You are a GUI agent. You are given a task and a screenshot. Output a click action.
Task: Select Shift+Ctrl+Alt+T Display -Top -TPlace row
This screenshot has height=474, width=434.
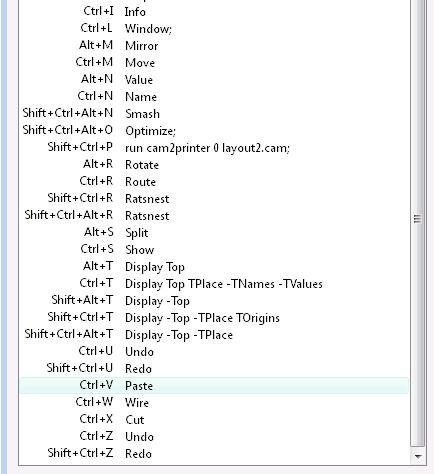(x=214, y=335)
